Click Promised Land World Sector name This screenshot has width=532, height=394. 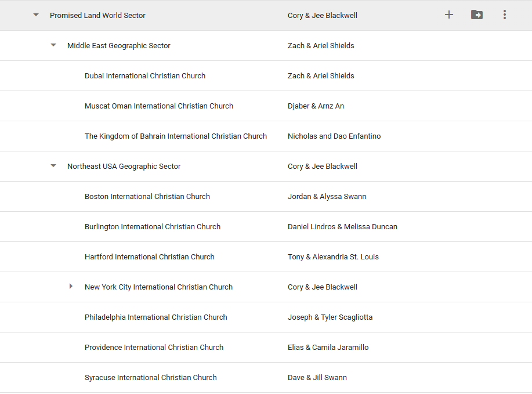[97, 16]
